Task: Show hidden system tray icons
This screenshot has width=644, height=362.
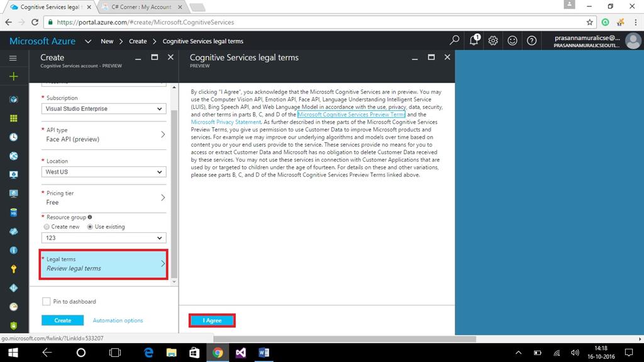Action: coord(518,353)
